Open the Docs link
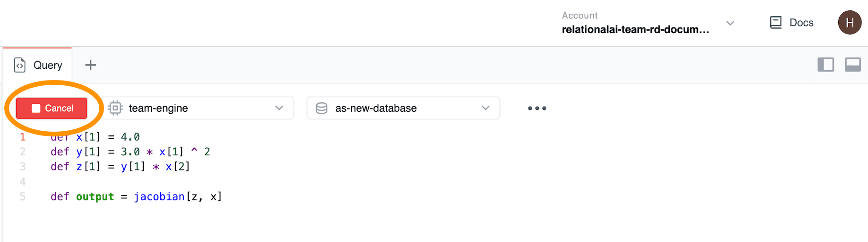The image size is (868, 242). pos(801,23)
